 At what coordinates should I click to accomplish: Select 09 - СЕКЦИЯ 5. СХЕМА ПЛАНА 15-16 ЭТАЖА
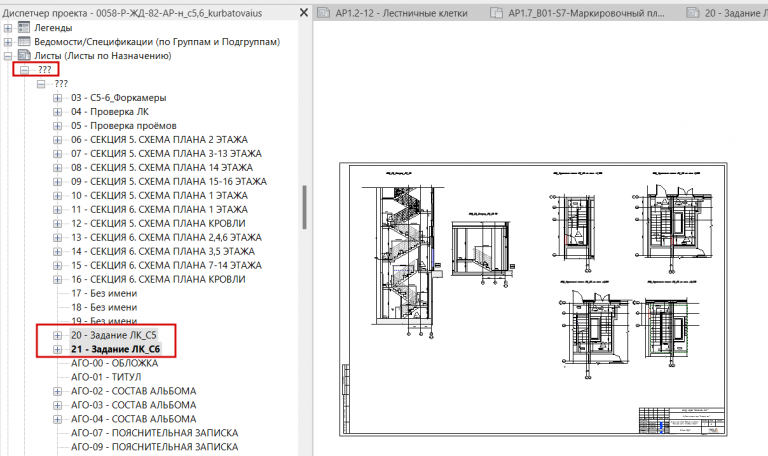coord(168,182)
